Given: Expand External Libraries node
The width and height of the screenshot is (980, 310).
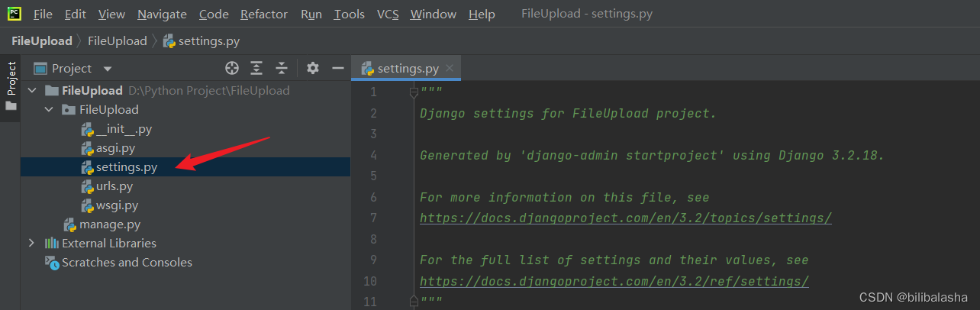Looking at the screenshot, I should point(31,243).
